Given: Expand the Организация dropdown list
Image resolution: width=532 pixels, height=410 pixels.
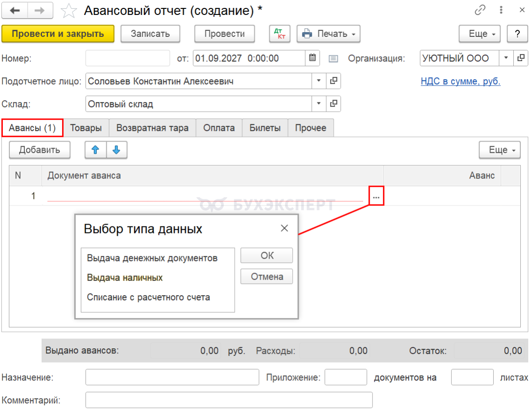Looking at the screenshot, I should tap(506, 58).
